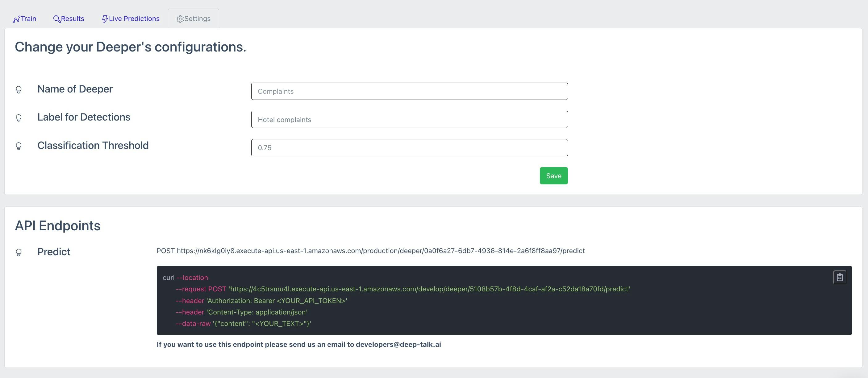Click the Hotel complaints label field
This screenshot has width=868, height=378.
coord(409,120)
